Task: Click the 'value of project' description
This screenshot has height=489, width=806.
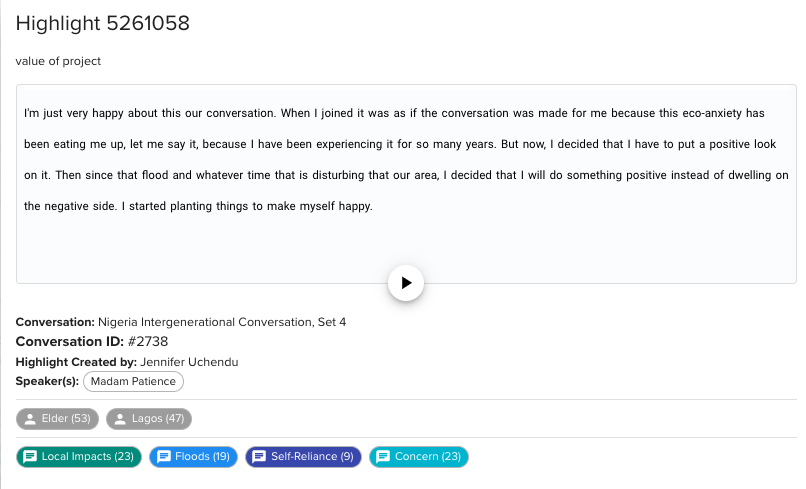Action: point(58,61)
